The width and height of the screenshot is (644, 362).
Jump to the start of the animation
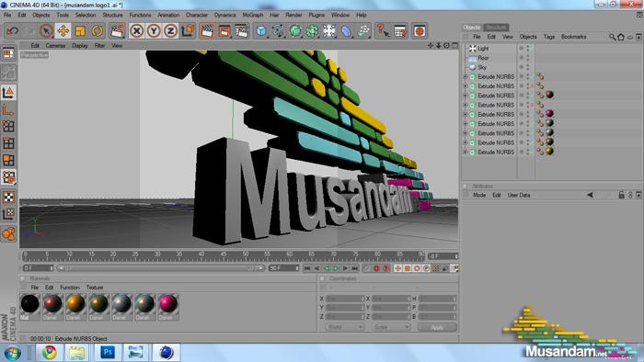pos(307,268)
